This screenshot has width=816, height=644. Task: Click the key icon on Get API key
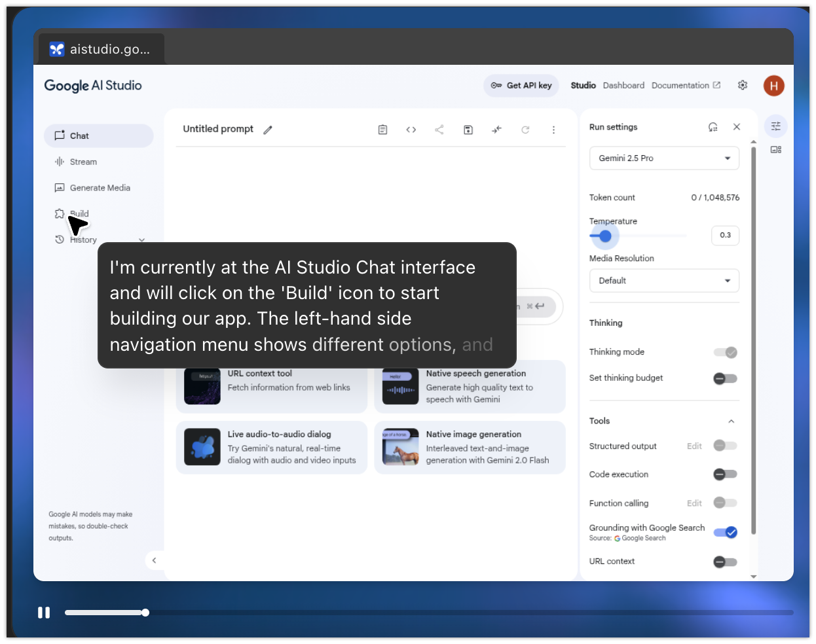pyautogui.click(x=496, y=85)
